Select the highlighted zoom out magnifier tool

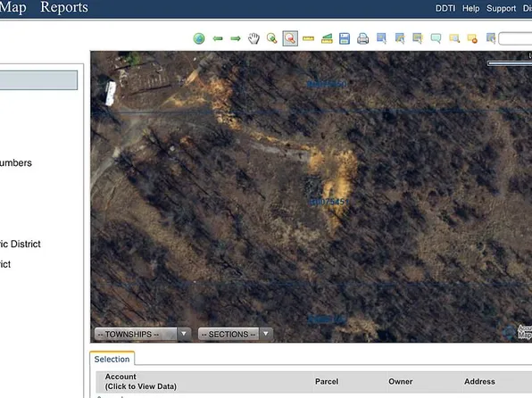[x=290, y=38]
